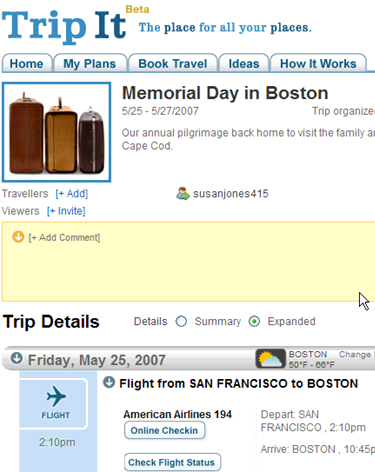Click the BOSTON 50°F - 66°F weather text
The image size is (375, 472).
coord(311,359)
